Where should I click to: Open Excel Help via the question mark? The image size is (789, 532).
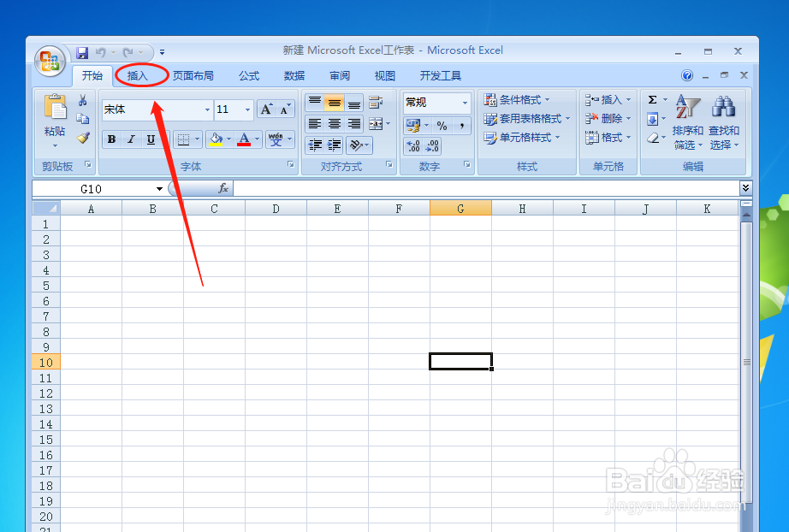[687, 75]
